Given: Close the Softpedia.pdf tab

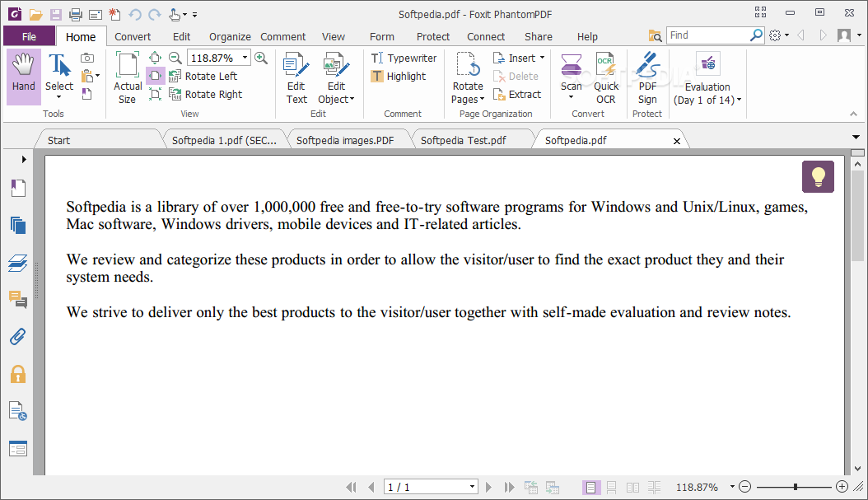Looking at the screenshot, I should point(676,141).
